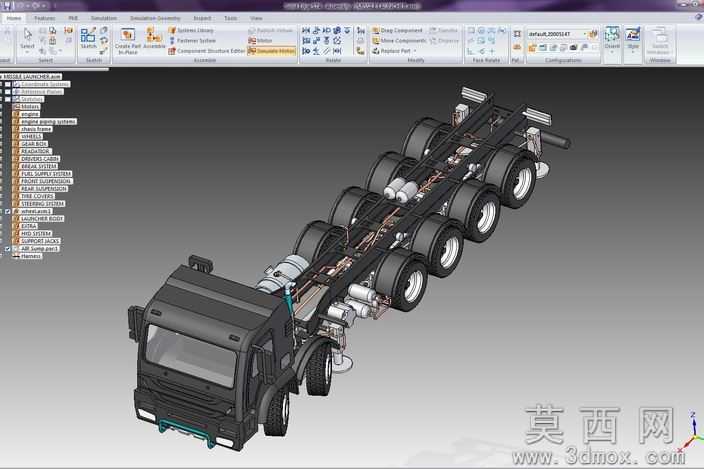Switch to the Tools ribbon tab
The height and width of the screenshot is (469, 704).
point(230,18)
